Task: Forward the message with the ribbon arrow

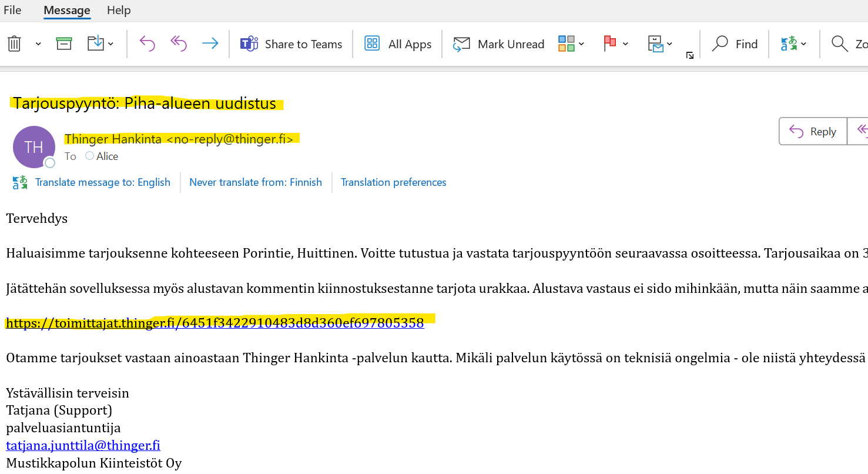Action: coord(210,44)
